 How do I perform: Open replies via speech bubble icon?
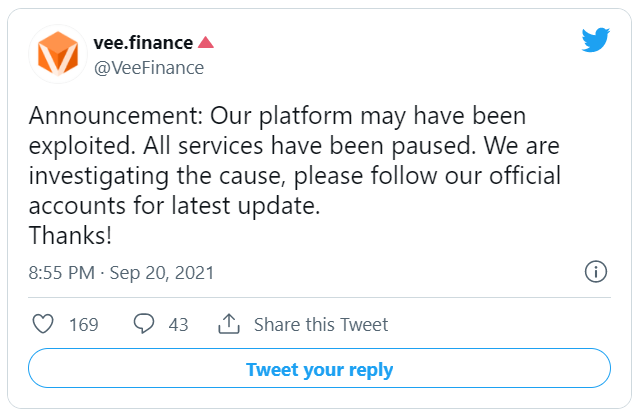click(144, 324)
